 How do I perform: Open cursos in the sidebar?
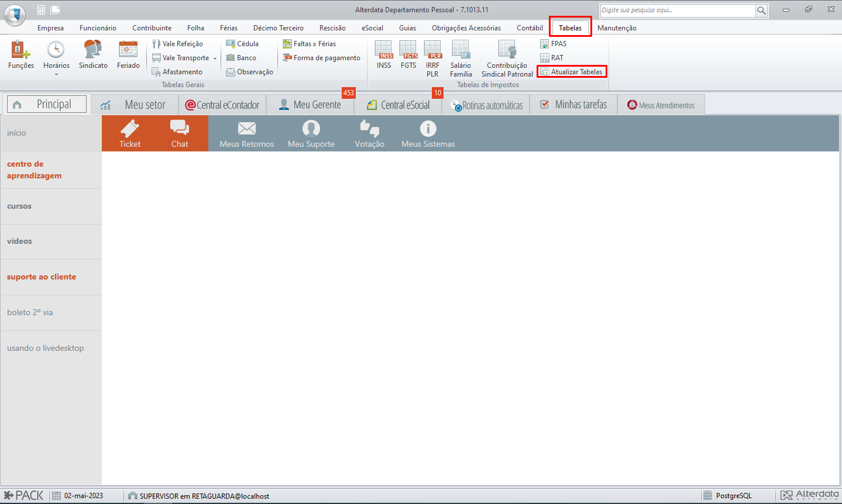51,206
